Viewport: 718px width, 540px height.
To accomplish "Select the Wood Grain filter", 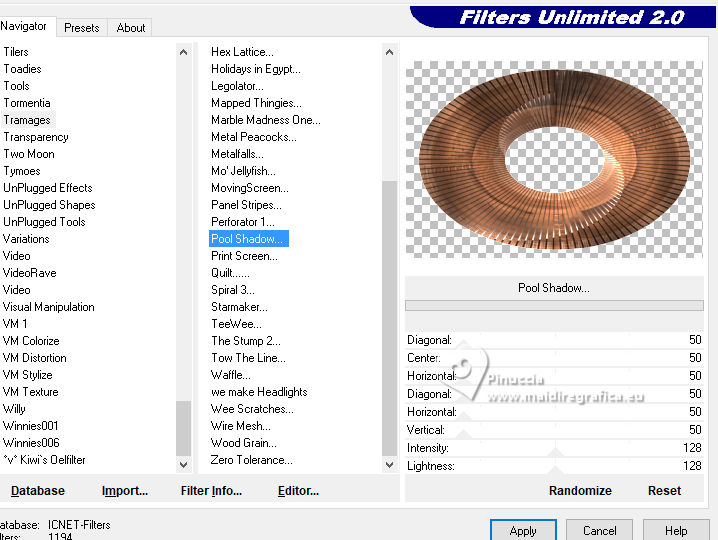I will click(x=244, y=443).
